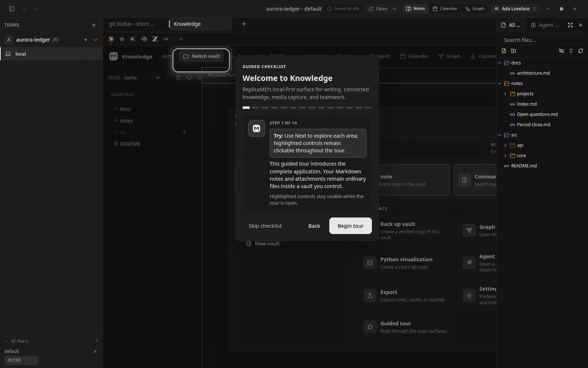The image size is (588, 368).
Task: Click Begin tour button
Action: (351, 226)
